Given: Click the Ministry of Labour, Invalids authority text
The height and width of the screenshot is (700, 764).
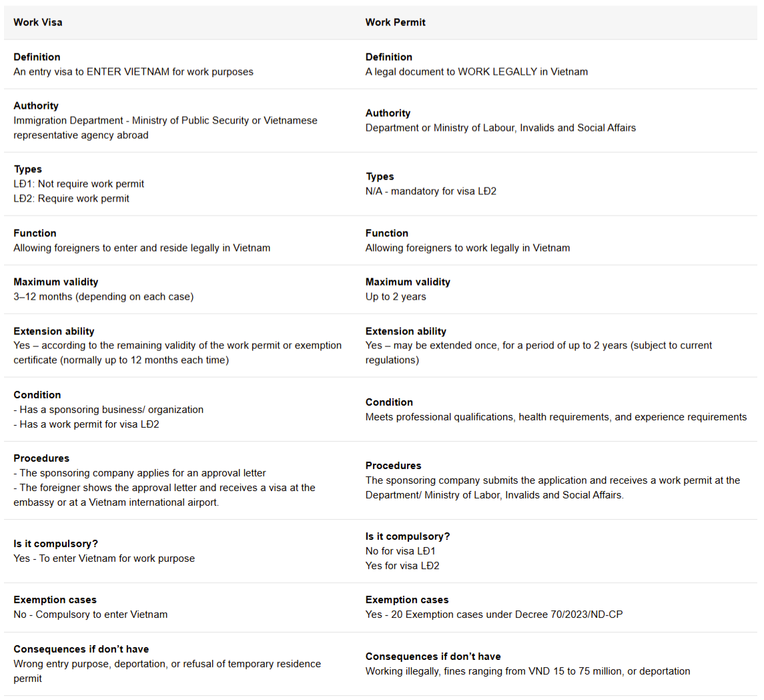Looking at the screenshot, I should tap(500, 127).
